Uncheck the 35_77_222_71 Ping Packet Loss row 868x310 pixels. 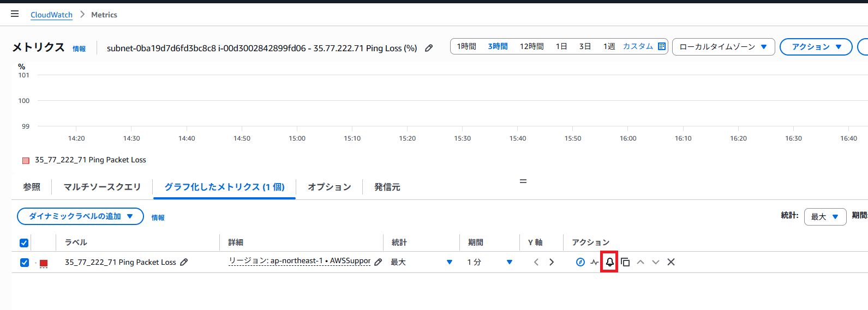coord(24,263)
